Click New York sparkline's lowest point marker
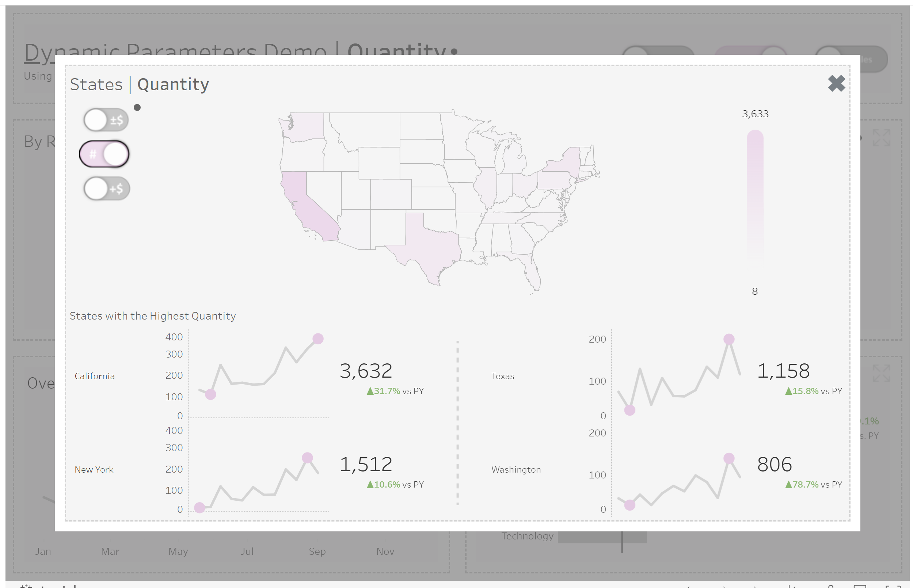 pyautogui.click(x=199, y=507)
